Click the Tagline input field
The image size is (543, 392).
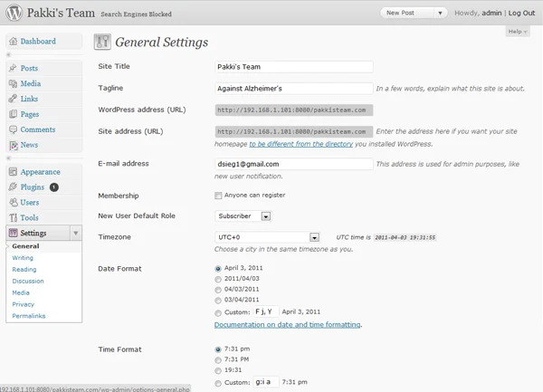[x=293, y=89]
